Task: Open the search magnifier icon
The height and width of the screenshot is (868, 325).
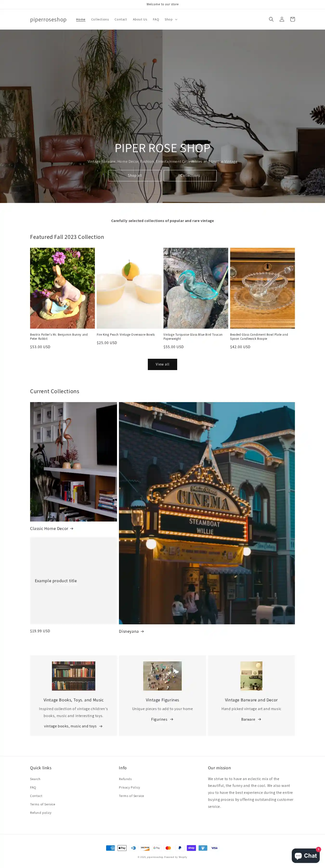Action: pyautogui.click(x=271, y=19)
